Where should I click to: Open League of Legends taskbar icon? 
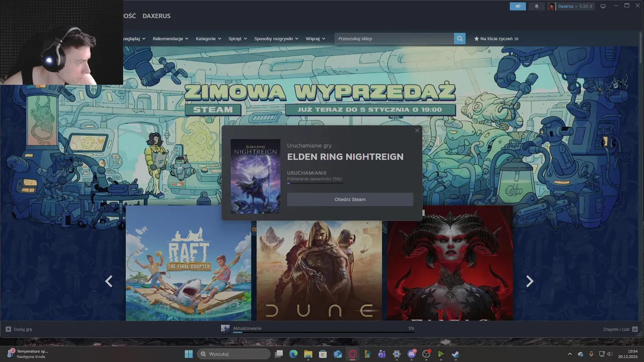click(x=367, y=354)
